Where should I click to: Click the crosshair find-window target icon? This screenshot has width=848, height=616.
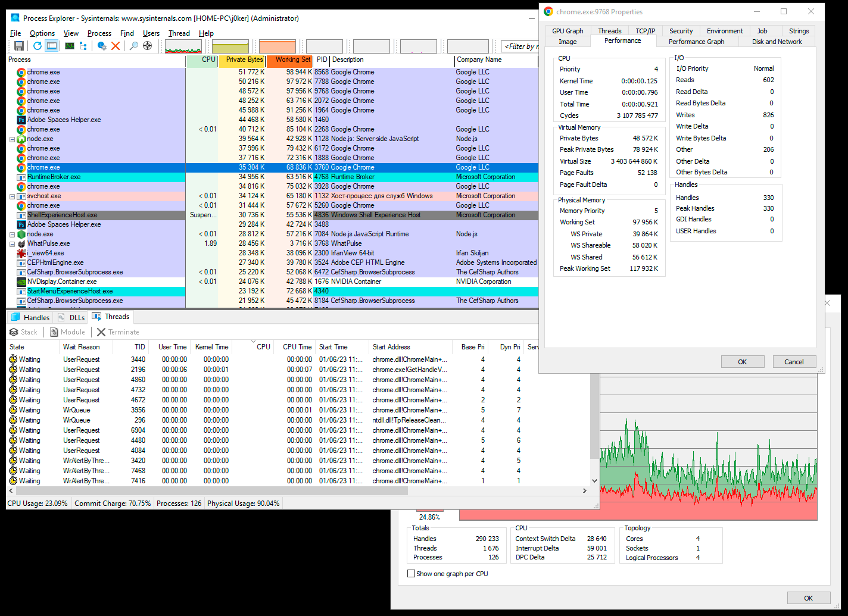[x=148, y=46]
